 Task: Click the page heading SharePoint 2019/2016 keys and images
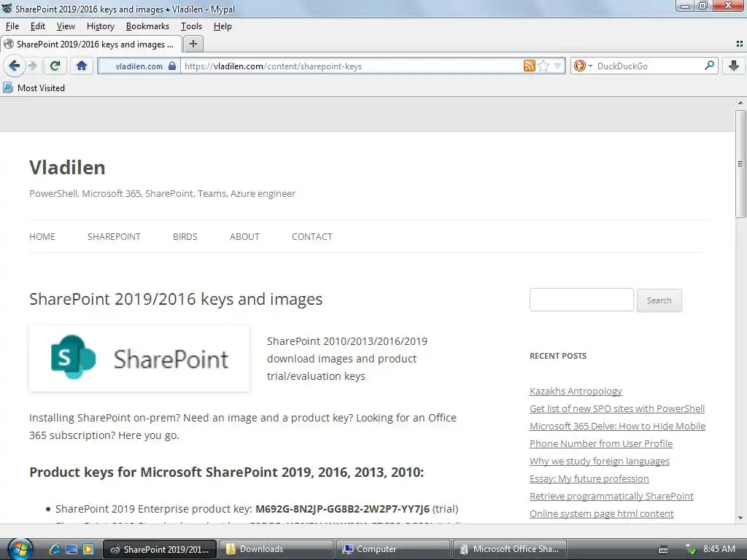click(x=176, y=299)
